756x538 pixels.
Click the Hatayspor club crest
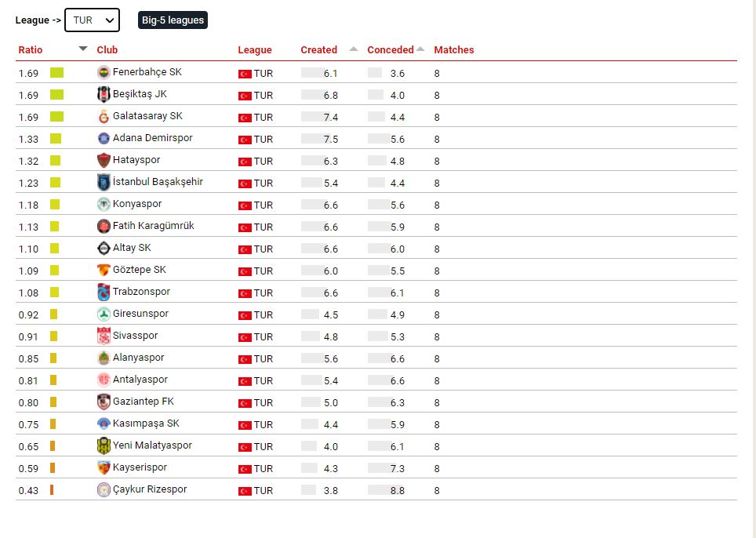click(104, 161)
